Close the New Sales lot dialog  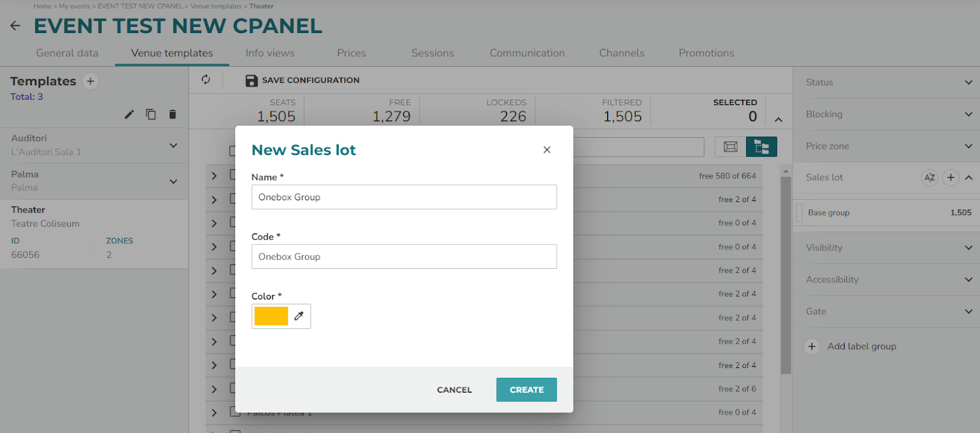coord(547,150)
